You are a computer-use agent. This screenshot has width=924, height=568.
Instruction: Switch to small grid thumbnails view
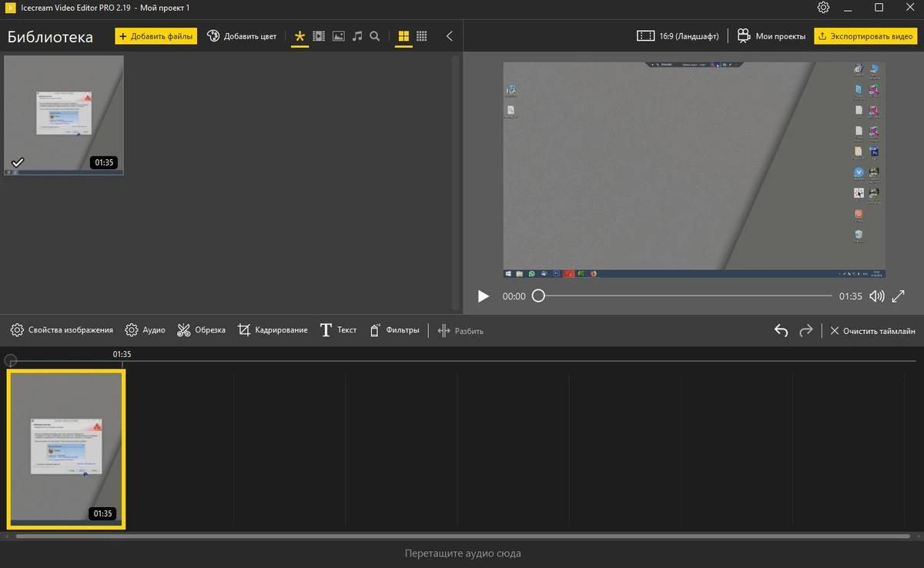(422, 36)
